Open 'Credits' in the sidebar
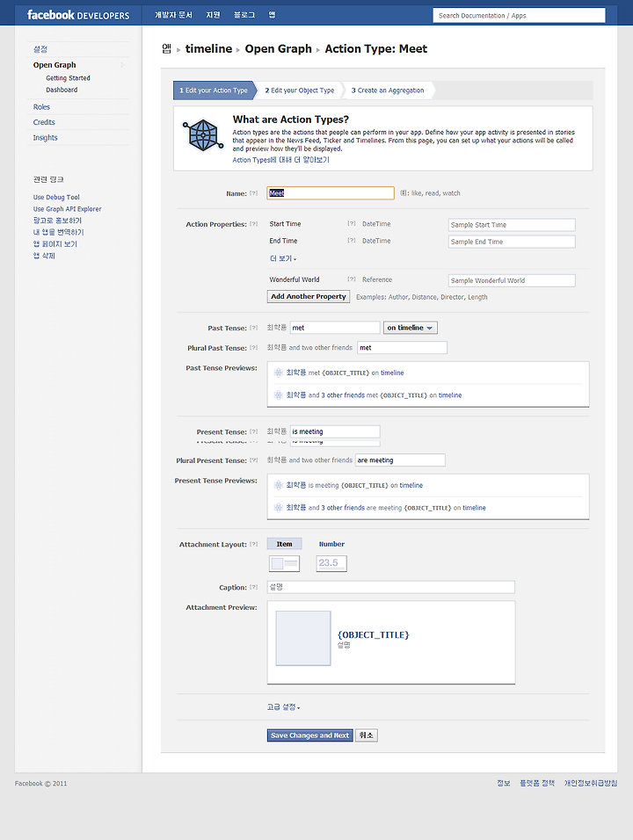633x840 pixels. point(44,122)
